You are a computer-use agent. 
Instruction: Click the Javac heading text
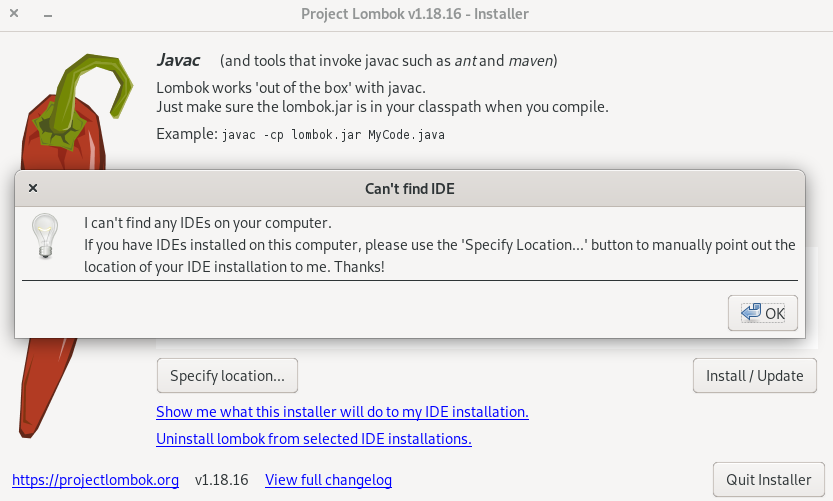pos(178,60)
